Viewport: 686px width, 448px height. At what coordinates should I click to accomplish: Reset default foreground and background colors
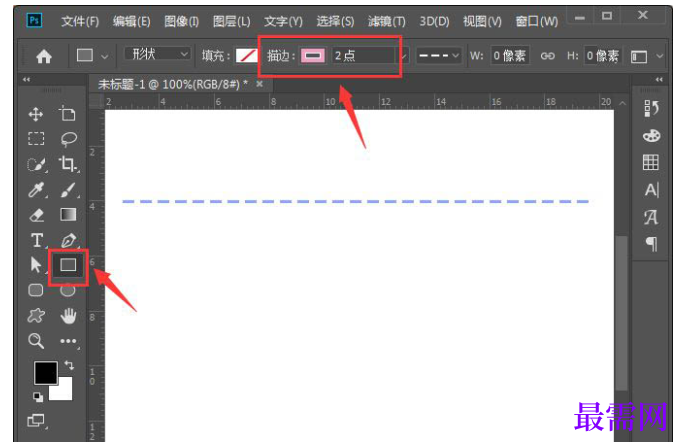pyautogui.click(x=38, y=397)
